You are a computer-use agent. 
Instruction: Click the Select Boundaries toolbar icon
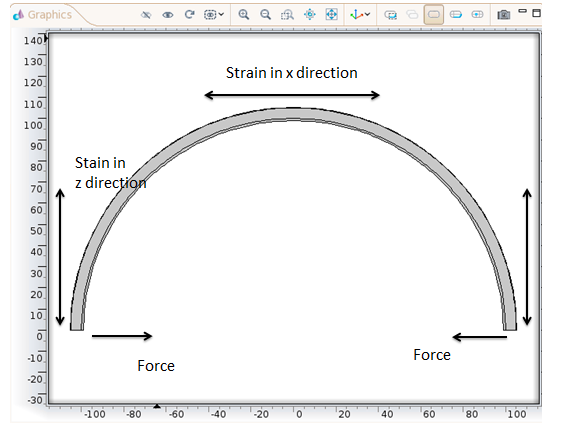[456, 15]
